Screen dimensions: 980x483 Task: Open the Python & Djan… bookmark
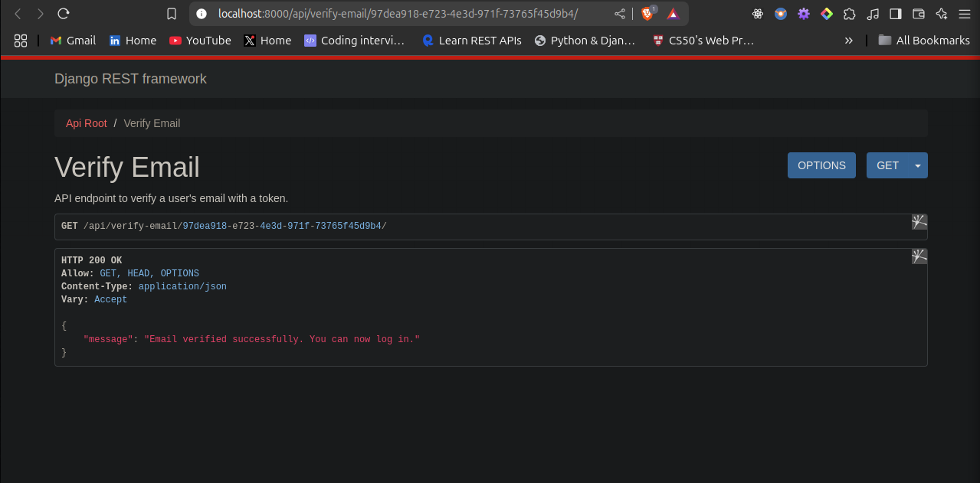(585, 41)
